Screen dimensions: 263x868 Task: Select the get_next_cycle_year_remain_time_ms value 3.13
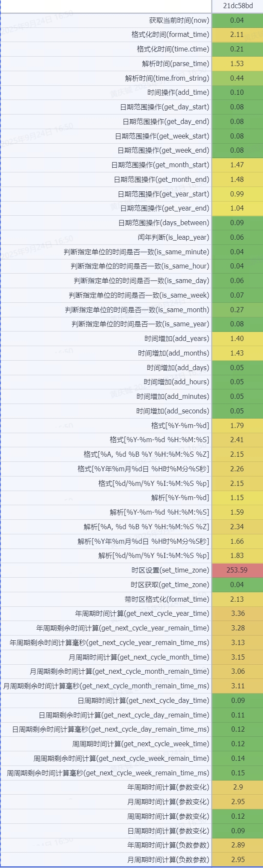(x=238, y=642)
